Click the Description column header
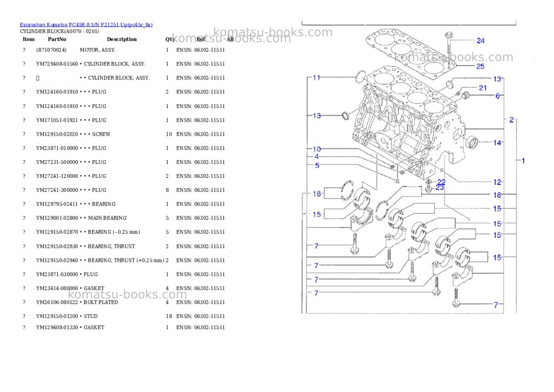Screen dimensions: 554x392 pyautogui.click(x=122, y=39)
